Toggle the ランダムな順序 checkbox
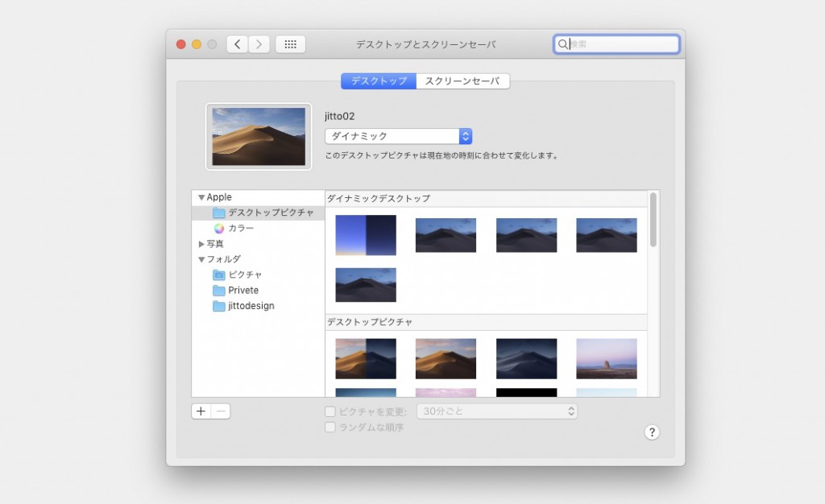 tap(330, 428)
